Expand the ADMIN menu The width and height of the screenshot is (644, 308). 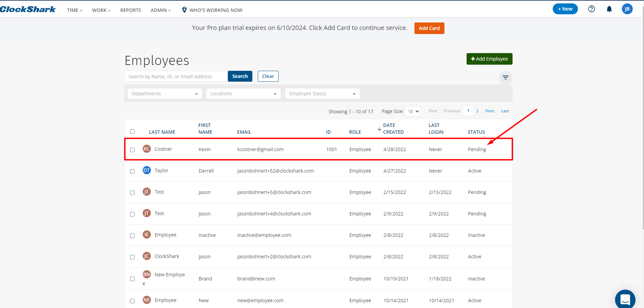pos(161,10)
